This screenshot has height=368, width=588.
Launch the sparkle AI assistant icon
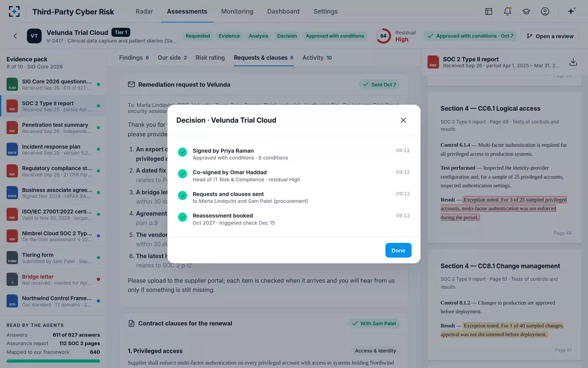572,11
